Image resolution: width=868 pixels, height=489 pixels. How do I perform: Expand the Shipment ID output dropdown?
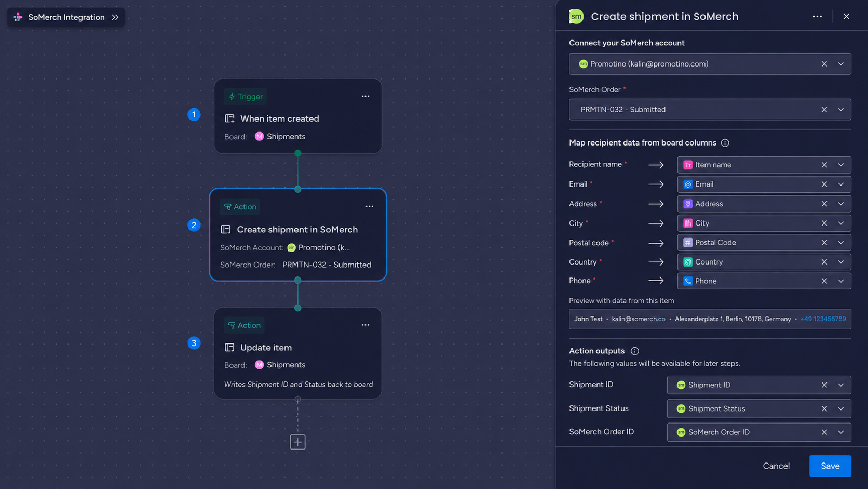tap(841, 385)
